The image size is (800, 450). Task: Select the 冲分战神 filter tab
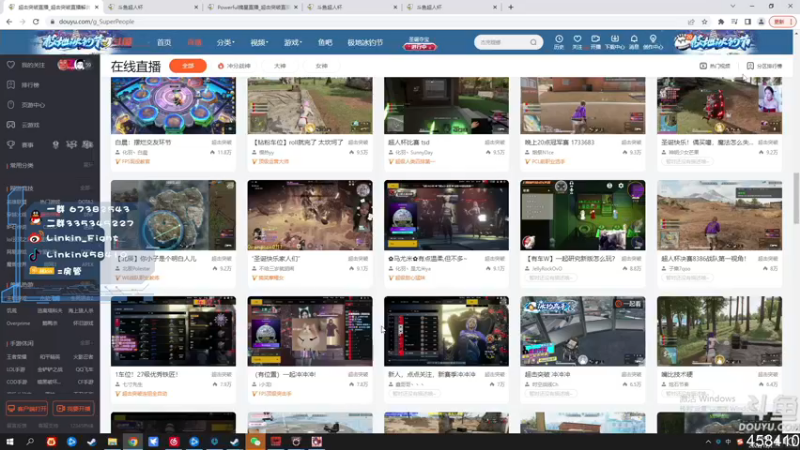(x=235, y=66)
